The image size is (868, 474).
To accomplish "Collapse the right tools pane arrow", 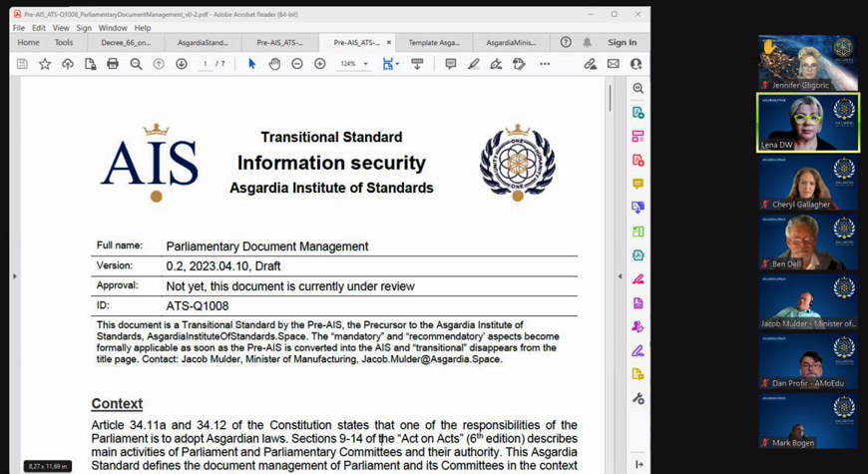I will (639, 465).
